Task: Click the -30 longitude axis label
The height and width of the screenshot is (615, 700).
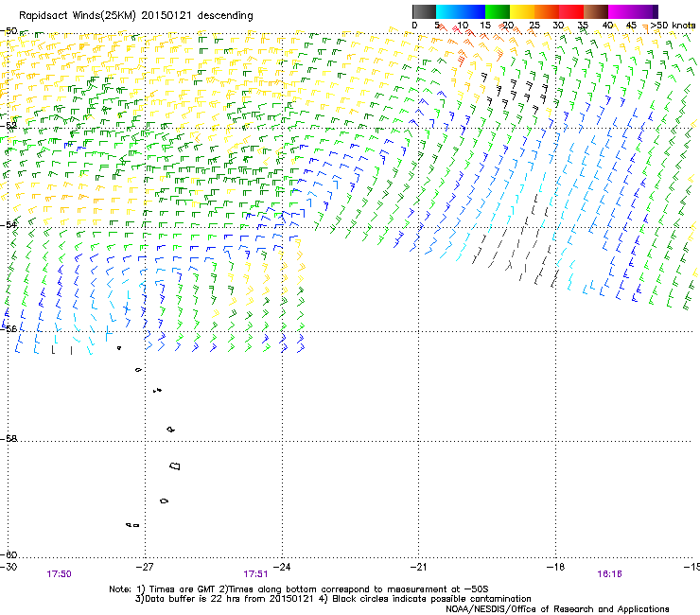Action: [x=9, y=567]
